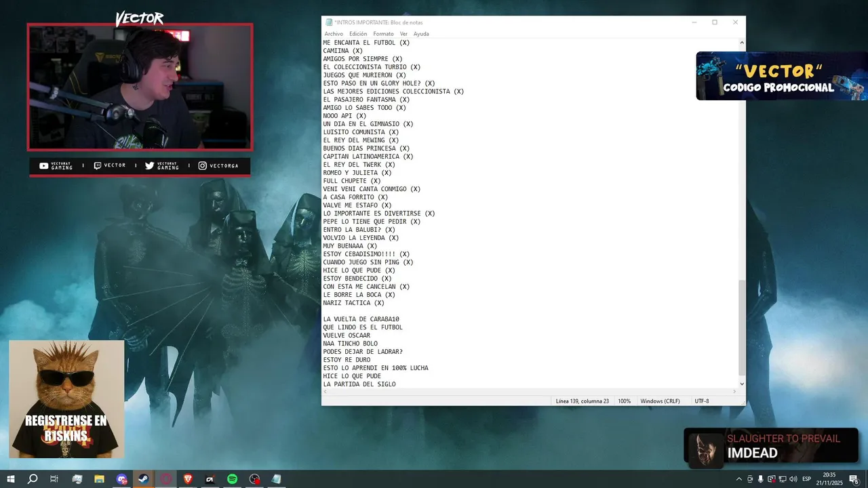
Task: Click the Windows (CRLF) status entry
Action: 660,401
